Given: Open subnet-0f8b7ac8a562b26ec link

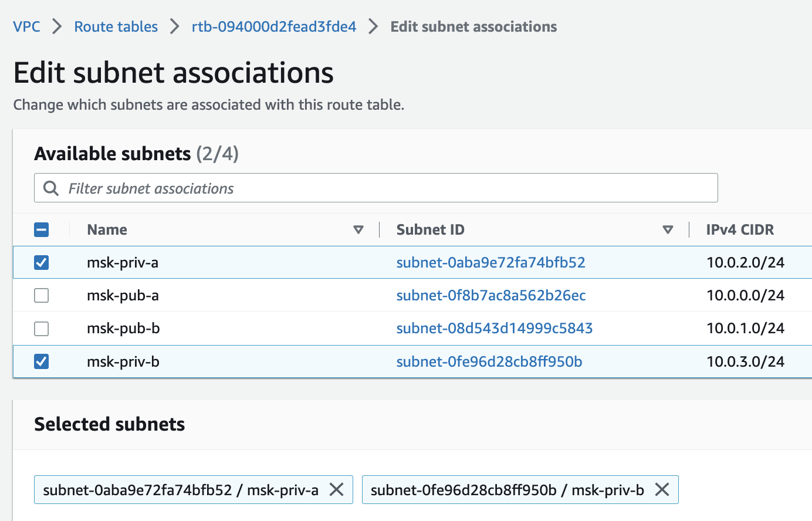Looking at the screenshot, I should tap(490, 295).
